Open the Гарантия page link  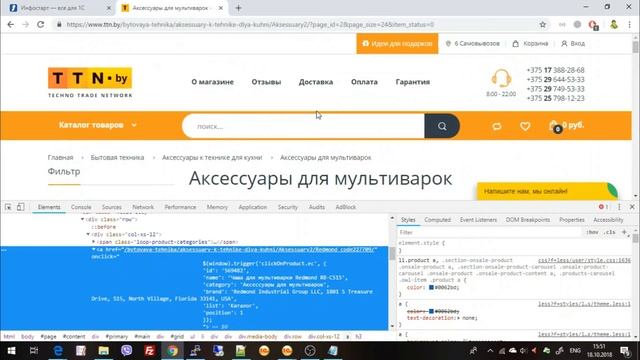click(413, 82)
